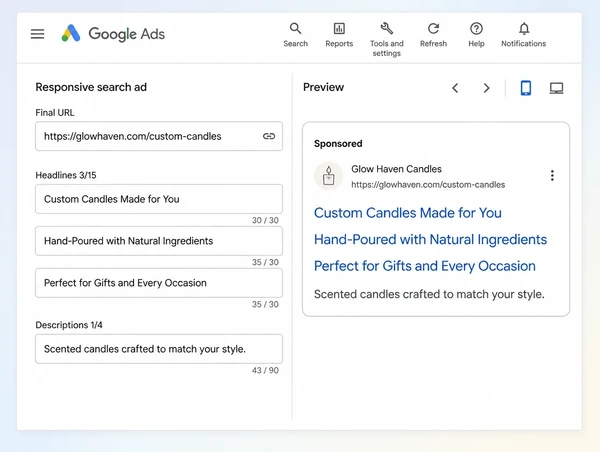Edit the description field
Image resolution: width=600 pixels, height=452 pixels.
click(159, 349)
